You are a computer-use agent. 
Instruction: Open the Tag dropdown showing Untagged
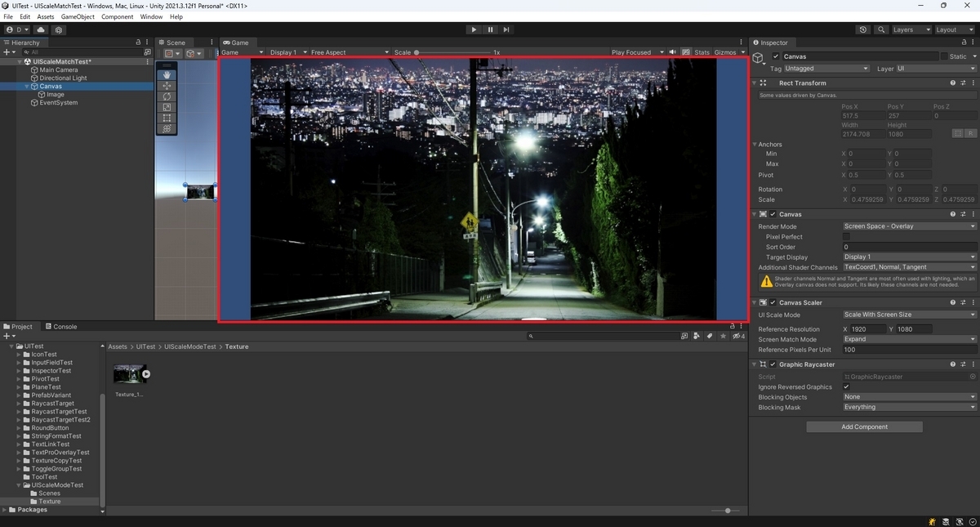pyautogui.click(x=826, y=69)
